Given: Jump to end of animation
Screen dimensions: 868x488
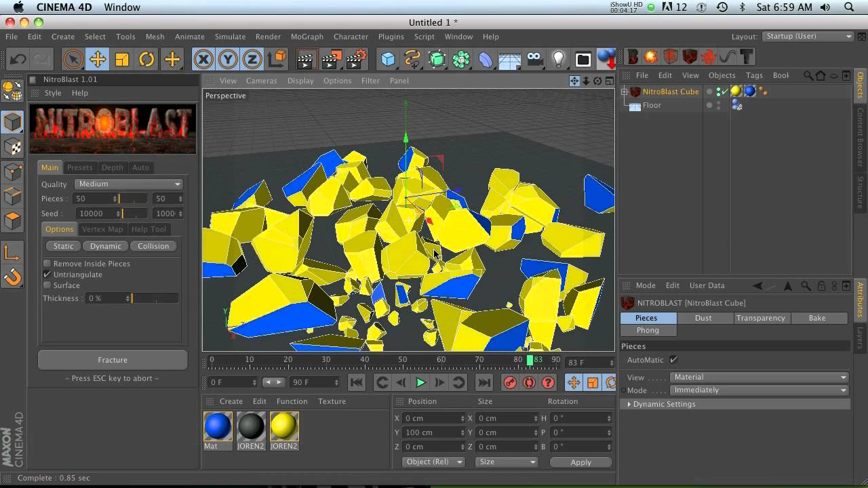Looking at the screenshot, I should (x=484, y=383).
